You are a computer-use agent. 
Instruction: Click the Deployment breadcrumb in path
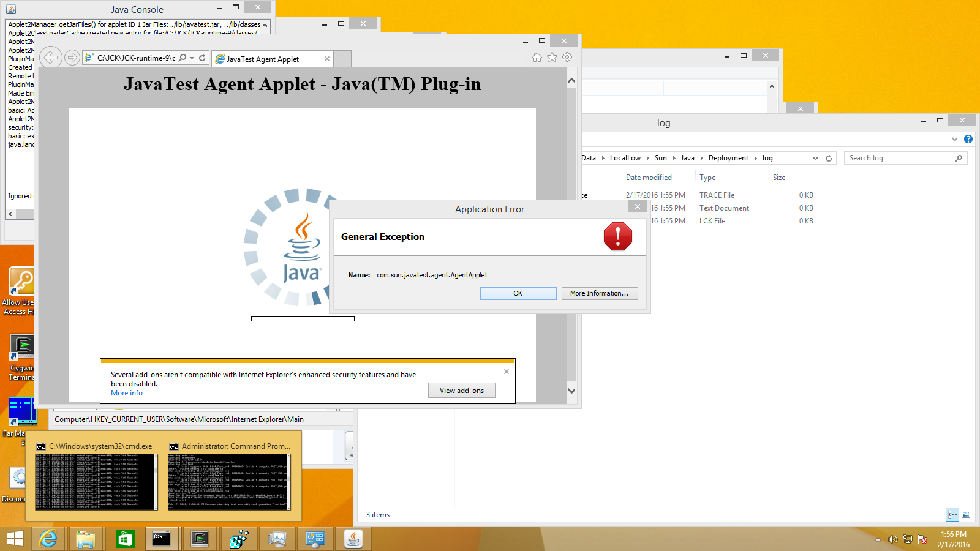(728, 158)
